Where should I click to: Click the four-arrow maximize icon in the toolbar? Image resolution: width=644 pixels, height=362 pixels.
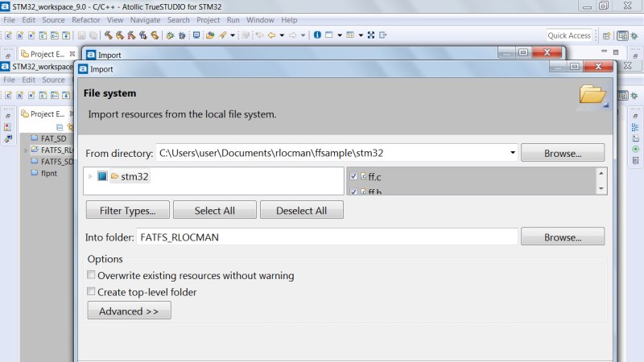tap(371, 35)
